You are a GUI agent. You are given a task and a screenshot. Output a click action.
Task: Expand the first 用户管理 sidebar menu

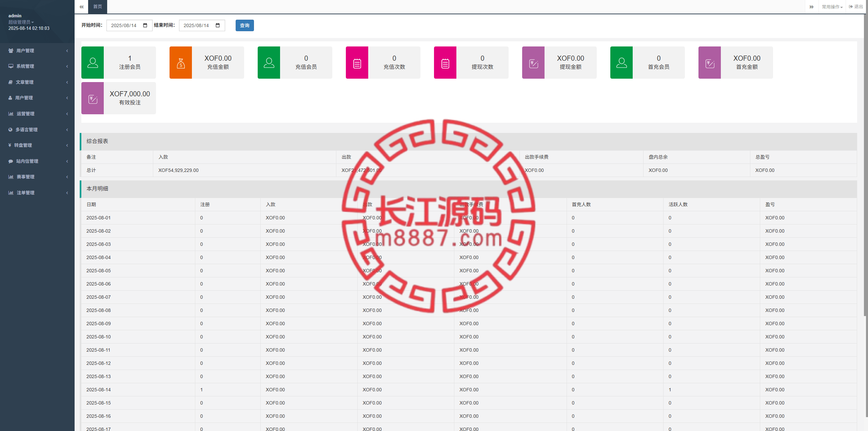pyautogui.click(x=37, y=51)
